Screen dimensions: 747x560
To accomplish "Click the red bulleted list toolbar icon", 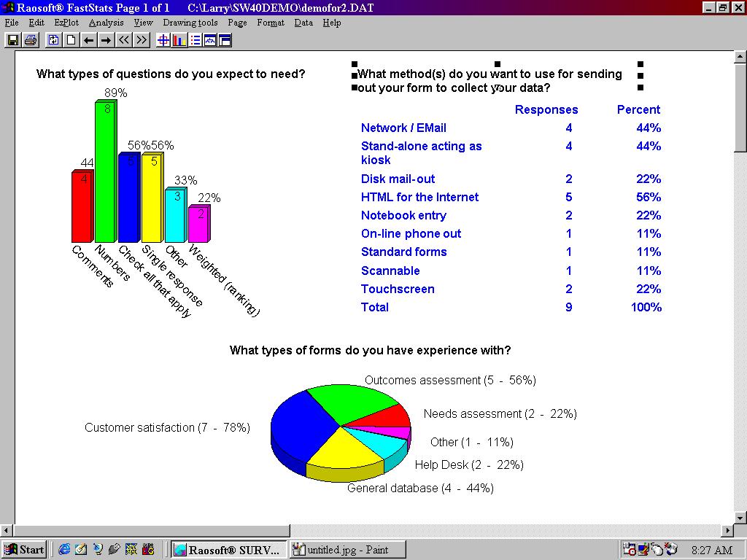I will [x=195, y=40].
